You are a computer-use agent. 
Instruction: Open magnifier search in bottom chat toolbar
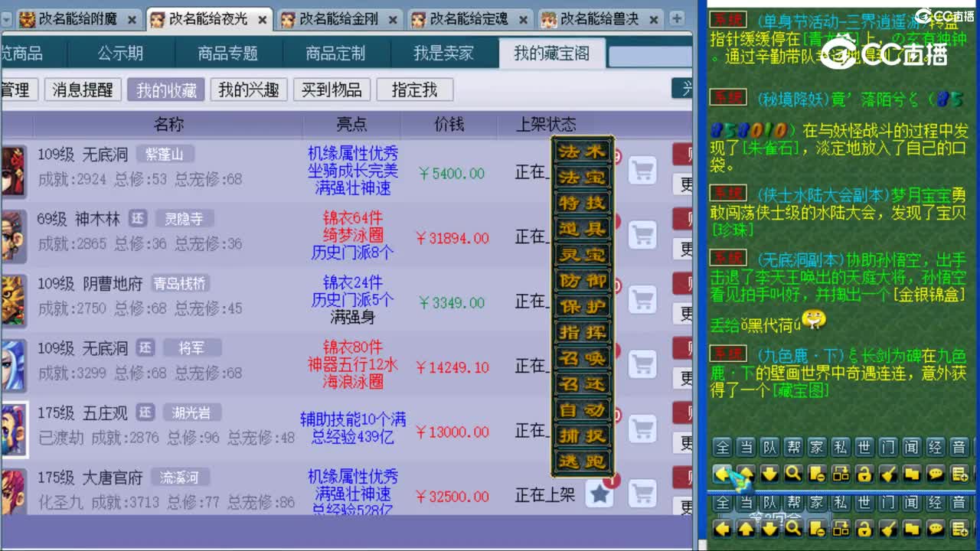click(793, 528)
